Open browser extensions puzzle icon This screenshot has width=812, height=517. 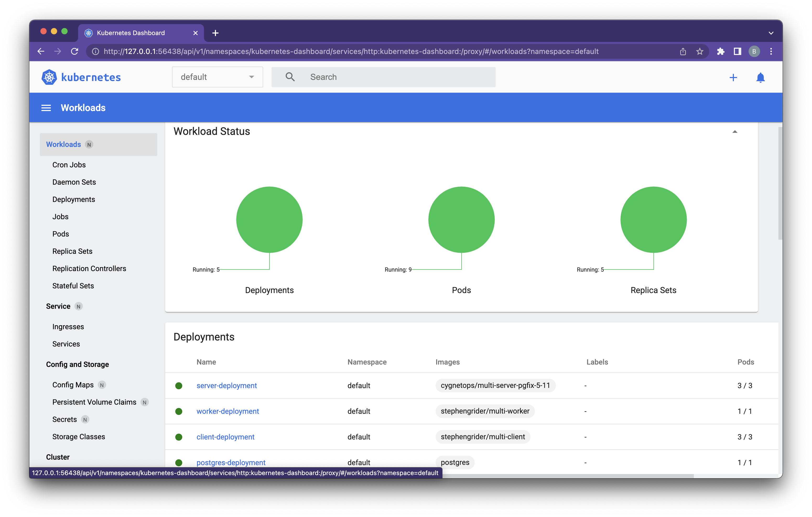tap(721, 51)
